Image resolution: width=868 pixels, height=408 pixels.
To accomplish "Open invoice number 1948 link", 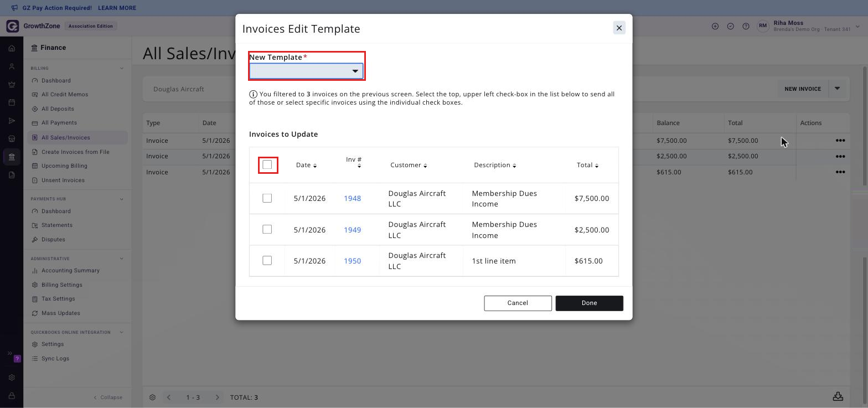I will pyautogui.click(x=352, y=198).
